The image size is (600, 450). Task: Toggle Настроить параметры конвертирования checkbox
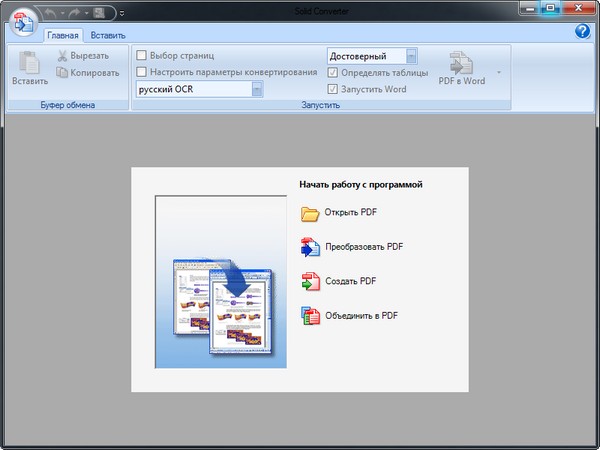click(x=142, y=72)
